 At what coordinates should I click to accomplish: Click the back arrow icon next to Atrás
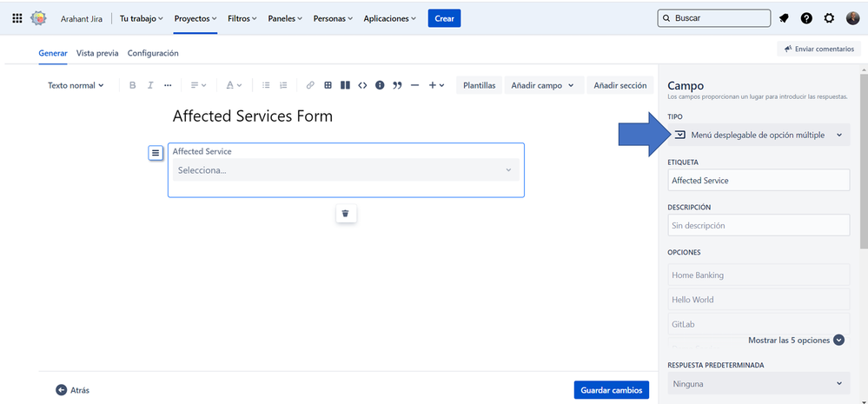(61, 390)
